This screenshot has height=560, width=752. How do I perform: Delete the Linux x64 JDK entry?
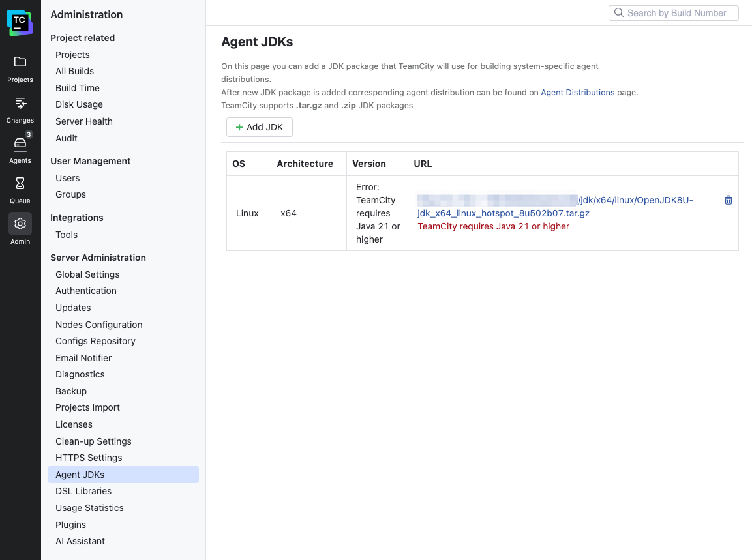click(728, 200)
